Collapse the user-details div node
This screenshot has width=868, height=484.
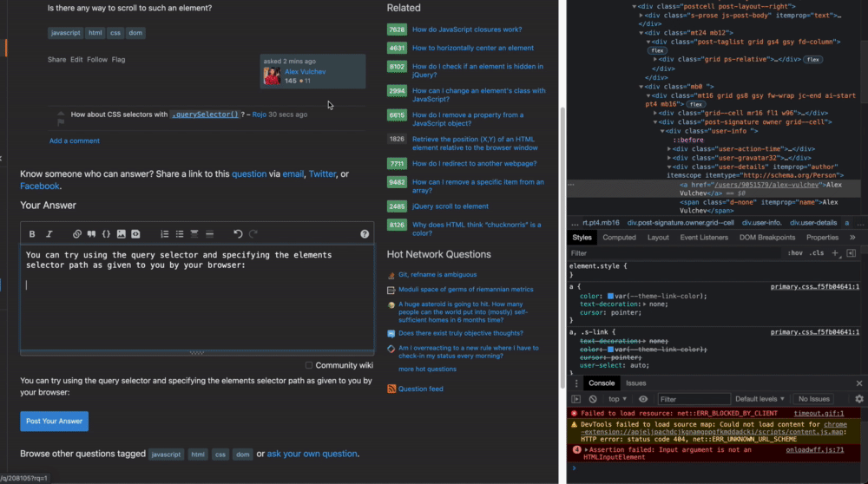coord(668,167)
